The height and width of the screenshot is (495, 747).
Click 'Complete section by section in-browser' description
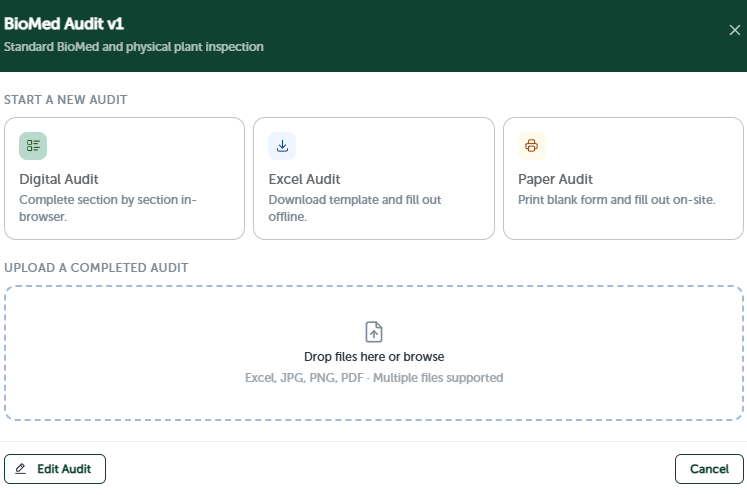[108, 208]
